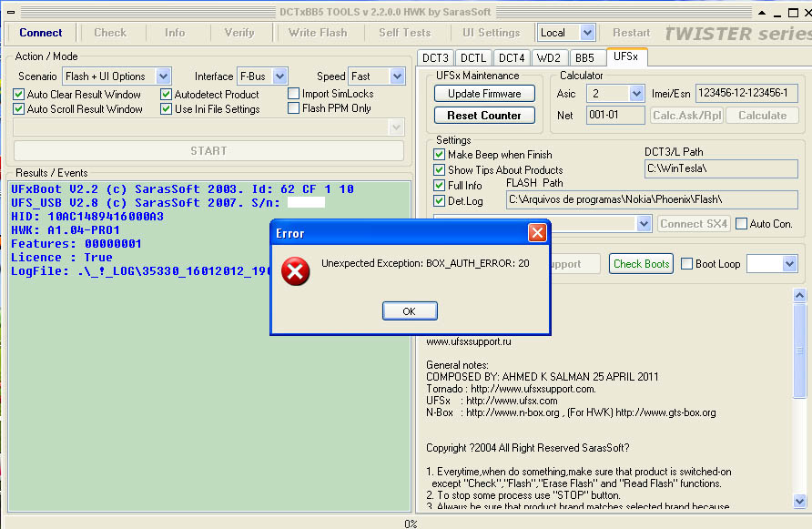Click the Calculate button
The width and height of the screenshot is (812, 529).
(x=762, y=115)
